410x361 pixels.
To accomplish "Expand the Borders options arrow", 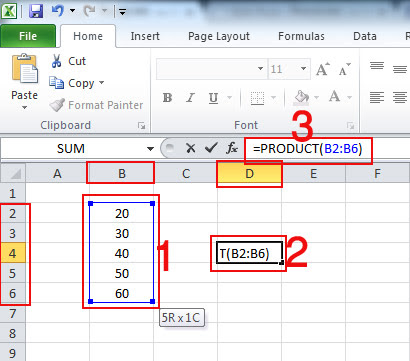I will pyautogui.click(x=273, y=98).
